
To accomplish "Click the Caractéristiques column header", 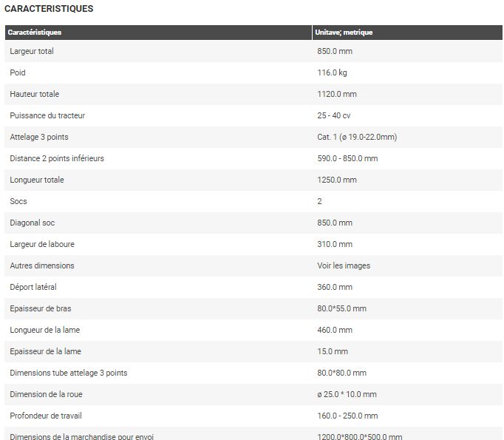I will pyautogui.click(x=35, y=33).
